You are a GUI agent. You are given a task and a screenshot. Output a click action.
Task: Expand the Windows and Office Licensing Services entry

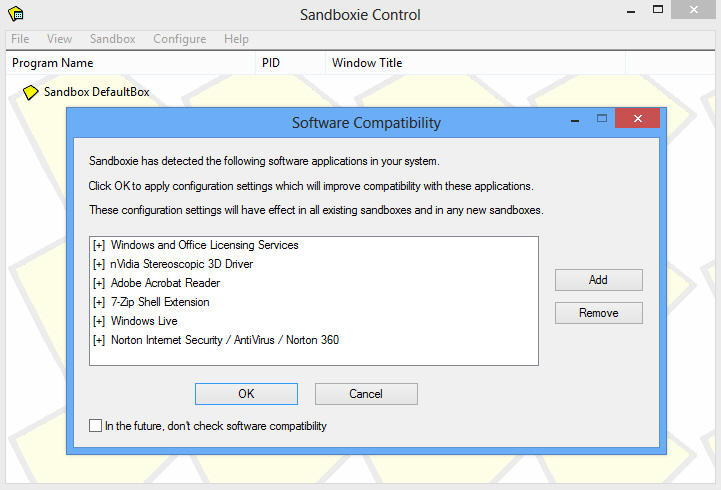(99, 245)
